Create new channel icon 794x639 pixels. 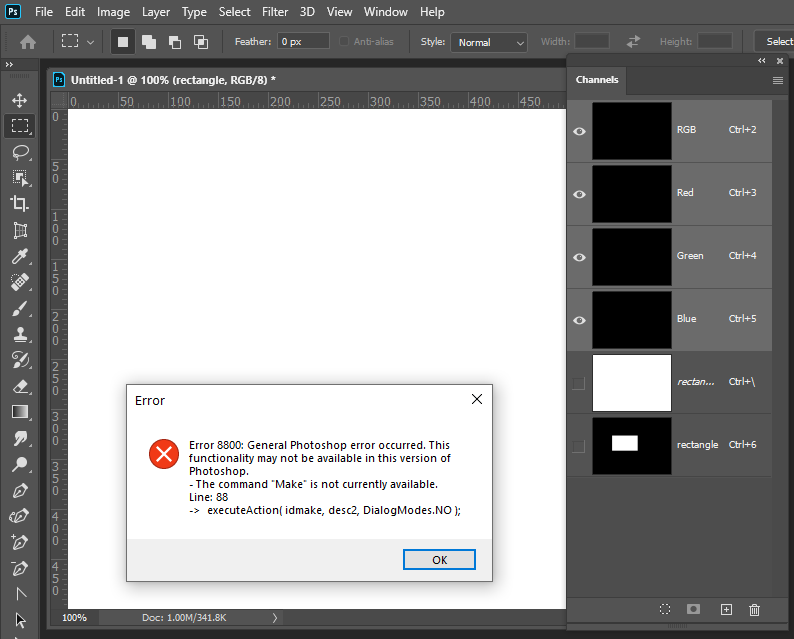coord(726,610)
